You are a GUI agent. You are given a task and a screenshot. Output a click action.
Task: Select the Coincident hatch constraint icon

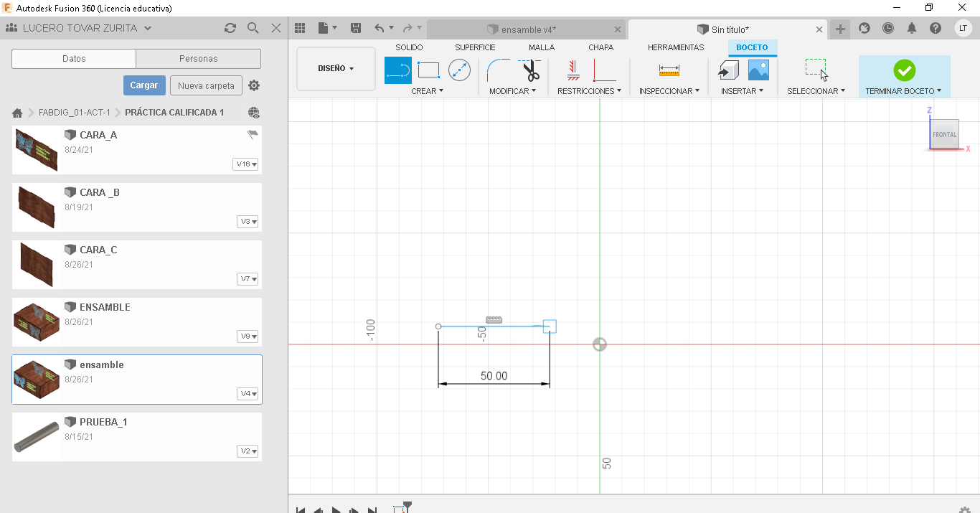click(573, 70)
